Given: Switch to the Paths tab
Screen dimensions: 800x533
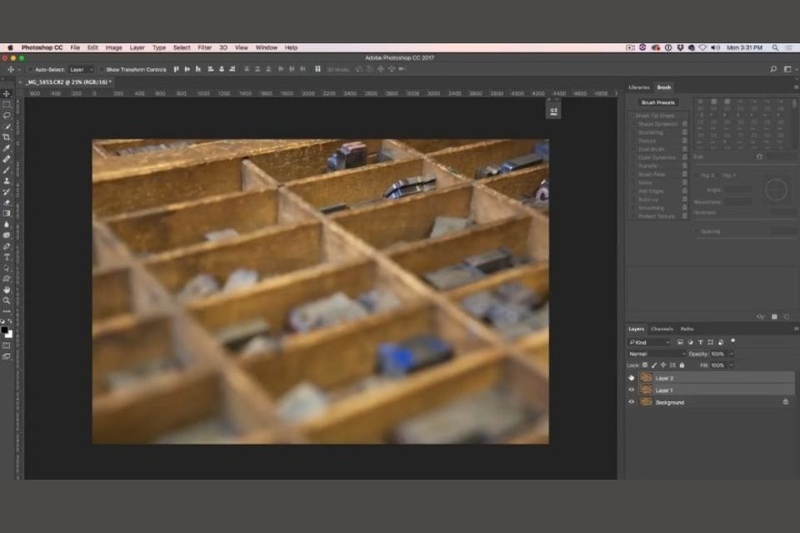Looking at the screenshot, I should pos(687,329).
